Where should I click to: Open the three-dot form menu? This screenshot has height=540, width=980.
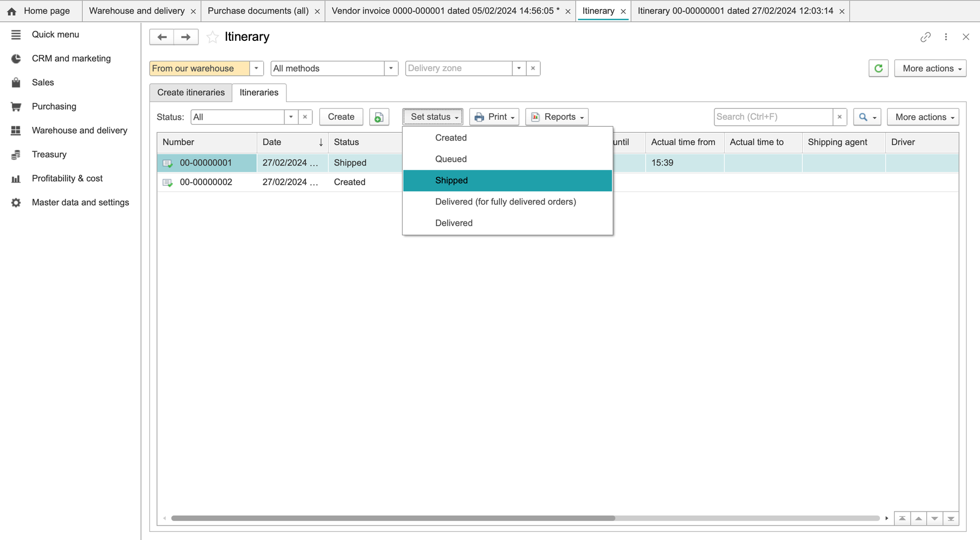click(946, 37)
